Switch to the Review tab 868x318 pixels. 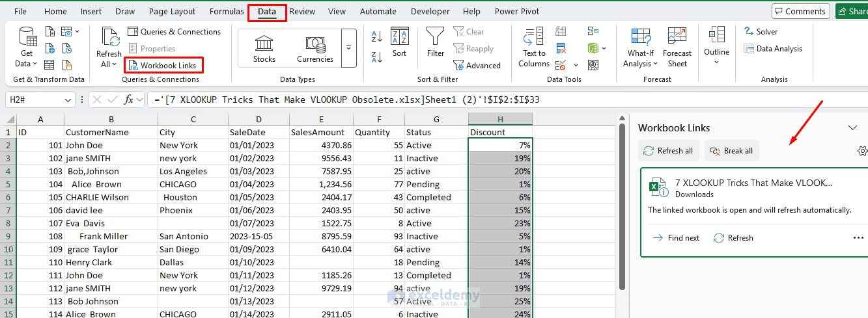coord(302,11)
